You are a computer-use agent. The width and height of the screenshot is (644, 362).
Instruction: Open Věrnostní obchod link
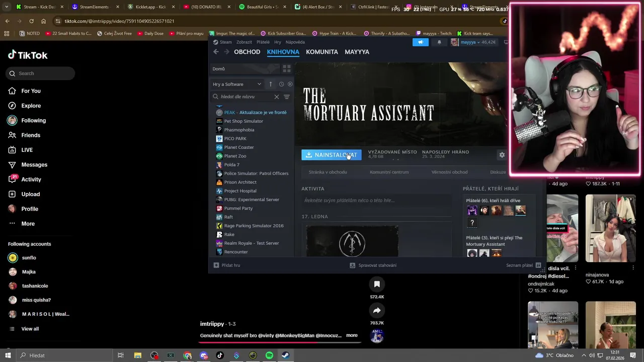pyautogui.click(x=449, y=172)
